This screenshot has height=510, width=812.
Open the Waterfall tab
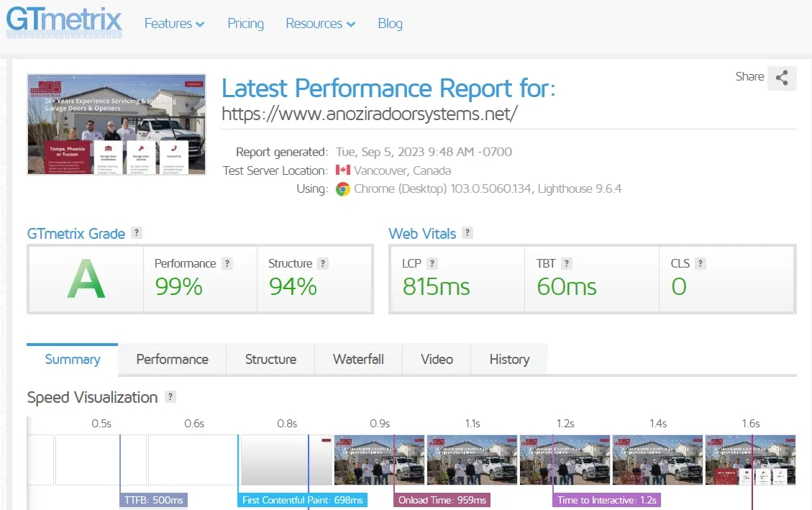[358, 360]
